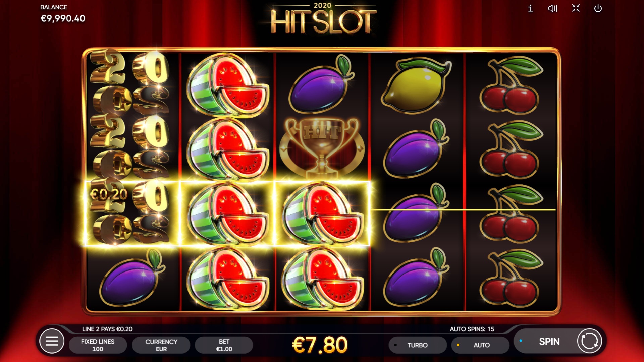
Task: Open the game info icon
Action: (x=530, y=8)
